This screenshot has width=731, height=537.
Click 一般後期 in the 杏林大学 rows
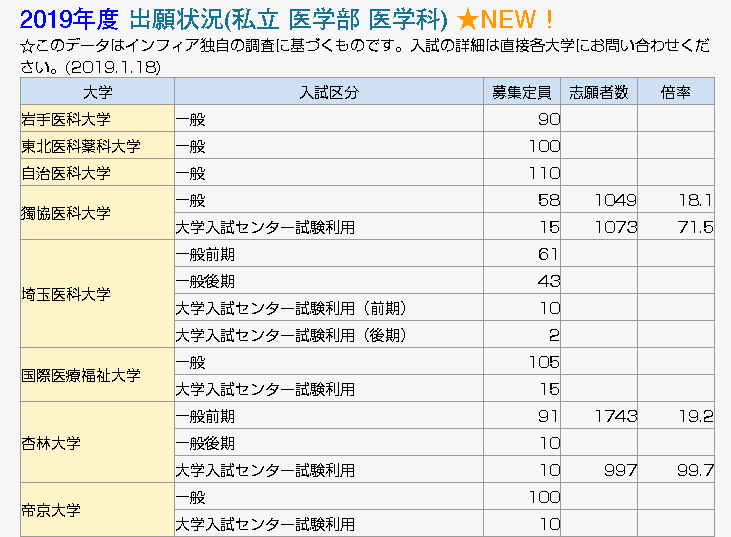(205, 443)
